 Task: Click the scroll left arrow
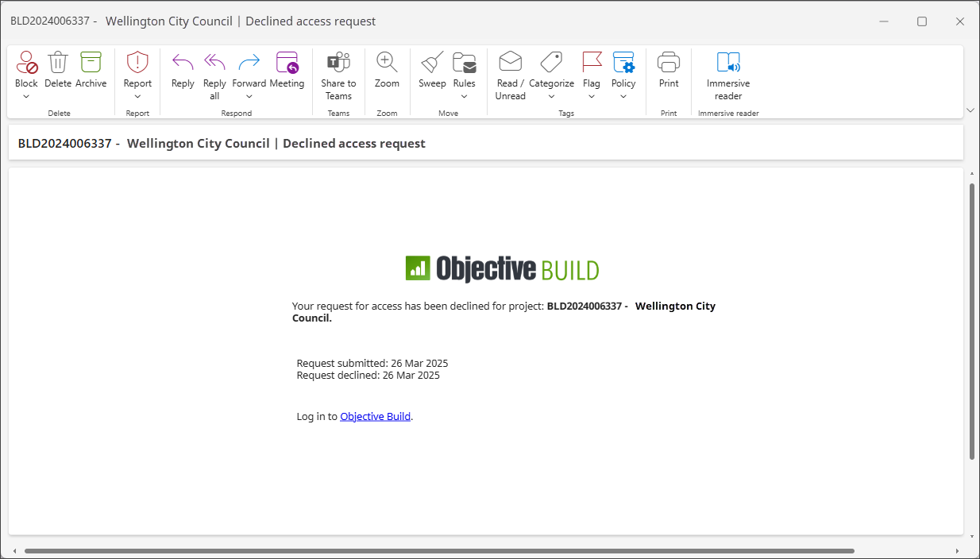click(14, 551)
